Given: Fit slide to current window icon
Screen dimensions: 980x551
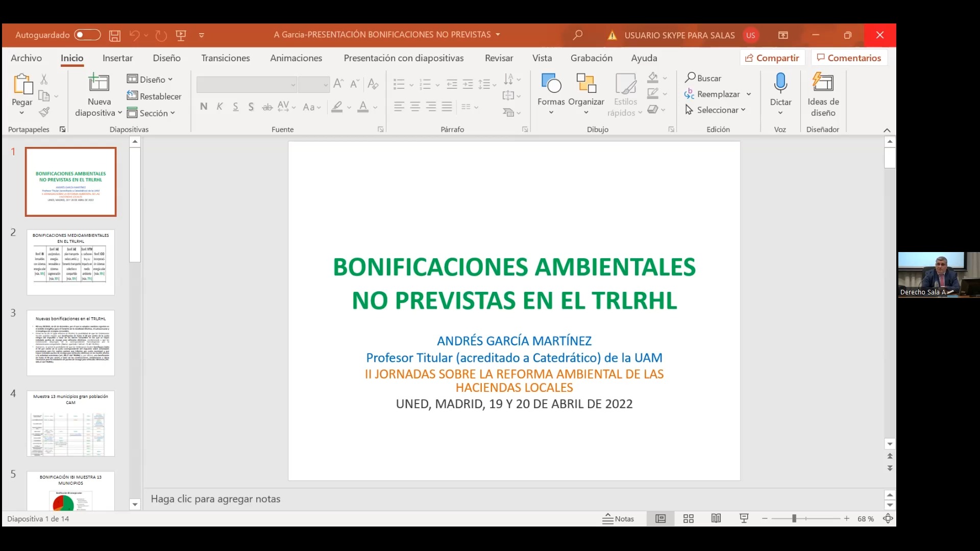Looking at the screenshot, I should coord(888,518).
